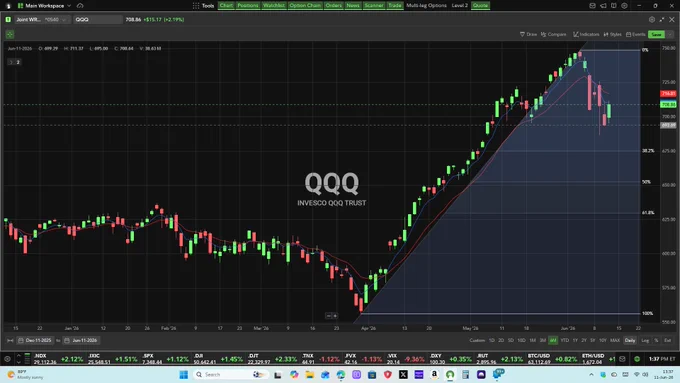Viewport: 680px width, 383px height.
Task: Switch to the Watchlist tab
Action: [274, 6]
